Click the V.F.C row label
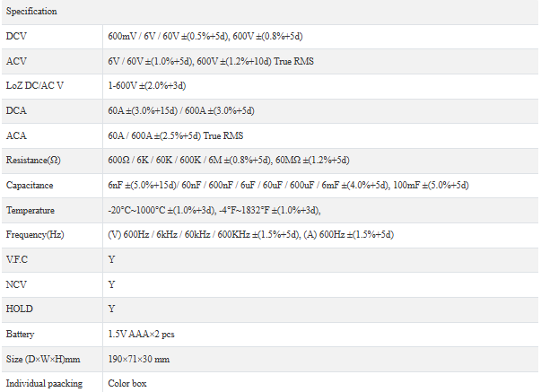 18,259
